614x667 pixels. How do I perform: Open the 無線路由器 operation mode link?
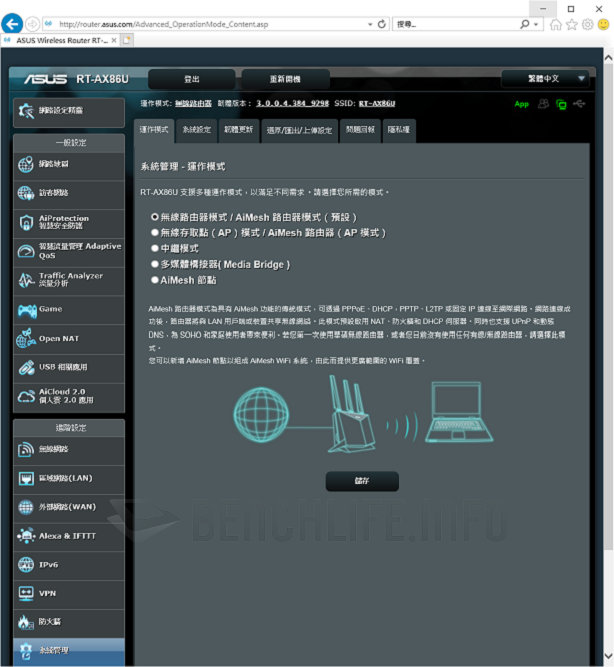pyautogui.click(x=193, y=103)
